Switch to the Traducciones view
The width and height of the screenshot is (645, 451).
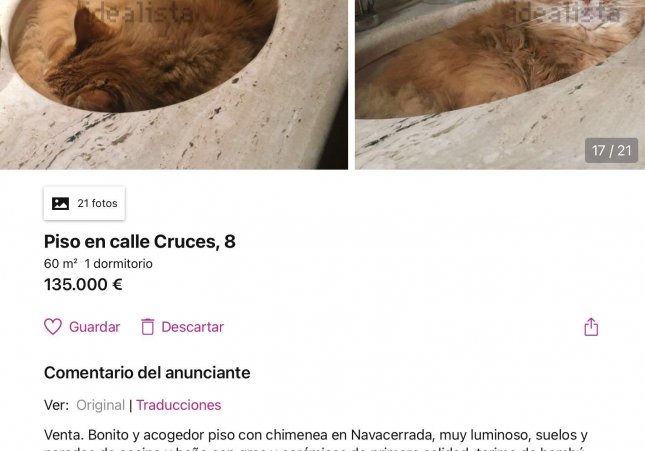pyautogui.click(x=179, y=405)
